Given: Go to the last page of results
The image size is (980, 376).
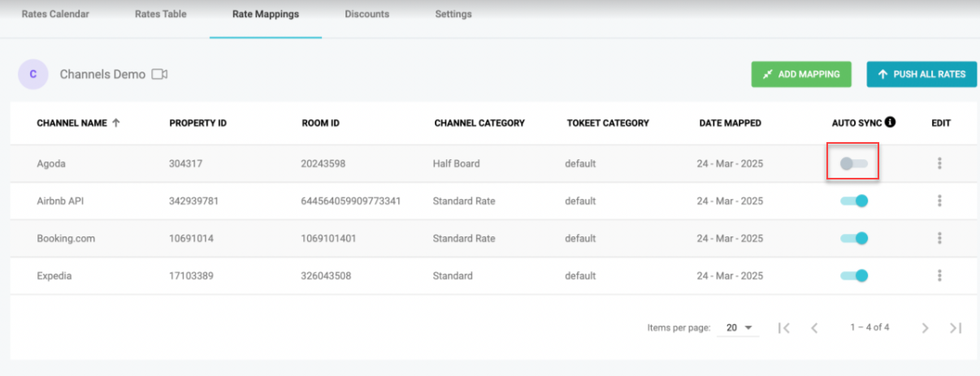Looking at the screenshot, I should [956, 327].
